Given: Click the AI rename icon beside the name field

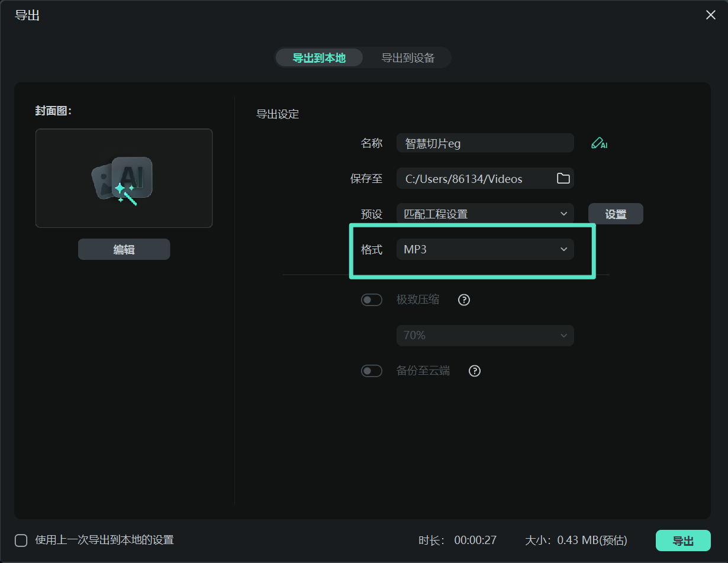Looking at the screenshot, I should [x=599, y=143].
